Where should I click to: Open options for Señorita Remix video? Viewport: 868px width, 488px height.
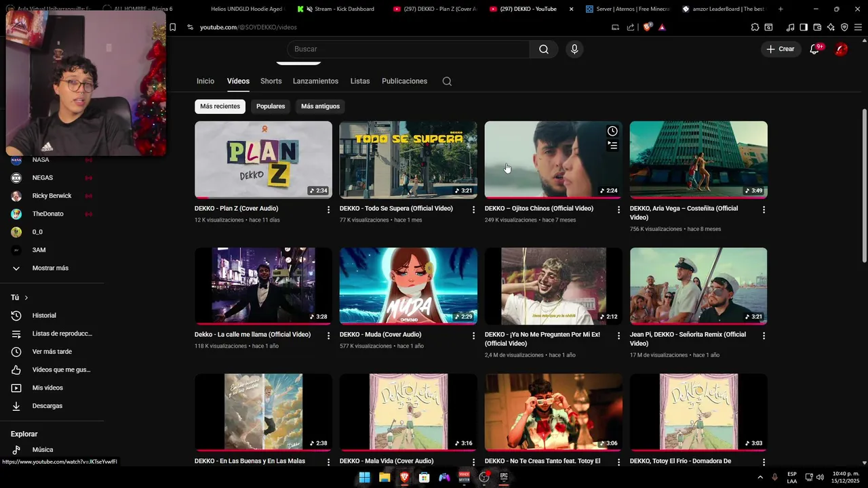(764, 335)
